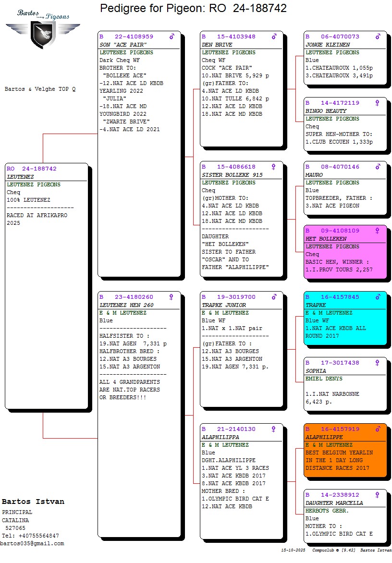Click the female symbol on BINGO BEAUTY card

[x=378, y=103]
